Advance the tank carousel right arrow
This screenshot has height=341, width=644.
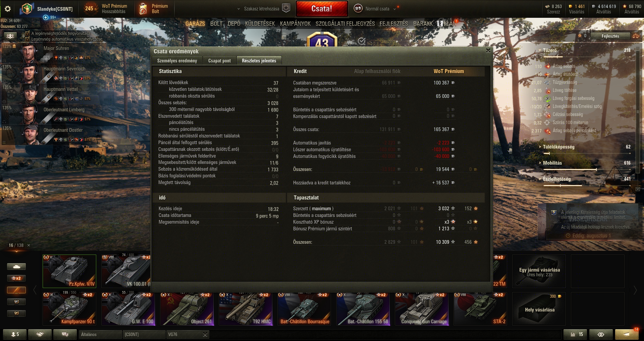[x=635, y=290]
